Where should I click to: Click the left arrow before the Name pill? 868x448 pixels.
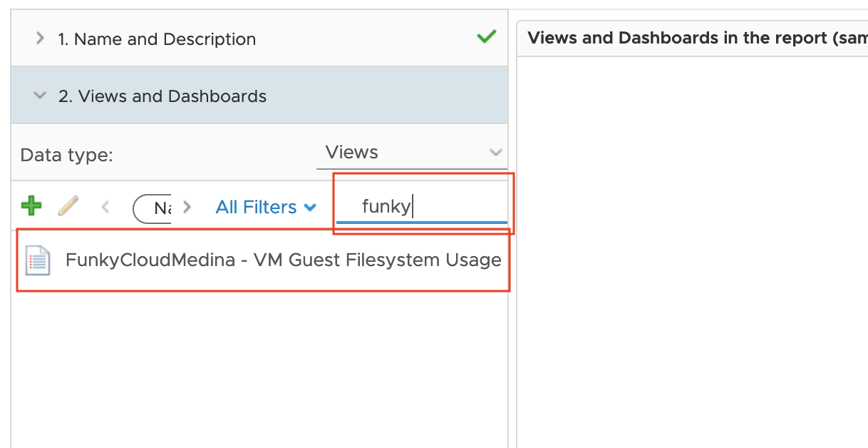pos(105,207)
